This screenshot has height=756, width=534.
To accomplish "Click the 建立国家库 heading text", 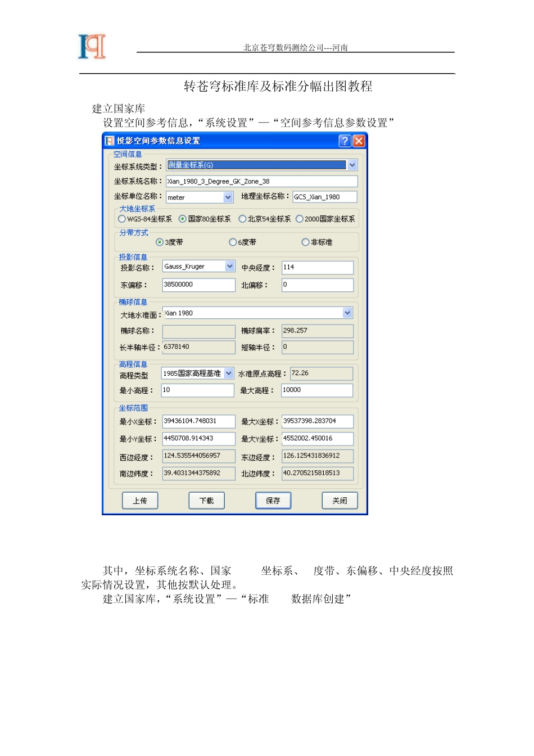I will pos(119,109).
